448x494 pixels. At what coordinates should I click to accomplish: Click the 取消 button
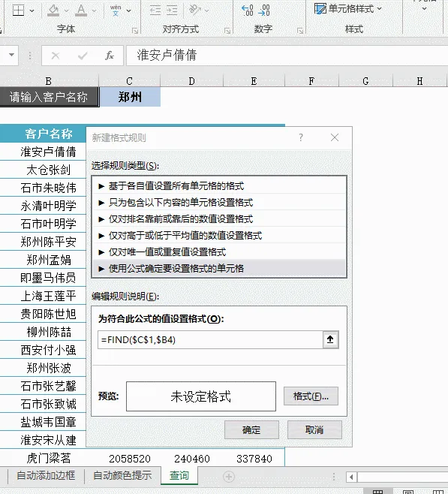[314, 429]
